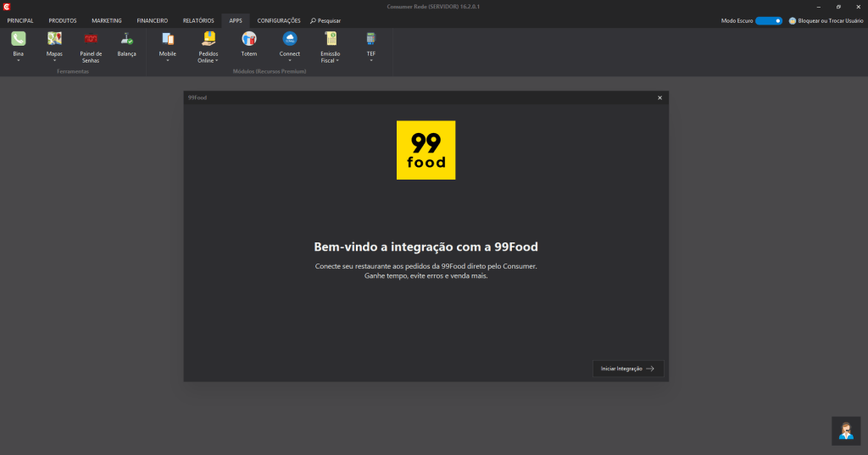Screen dimensions: 868x455
Task: Open Emissão Fiscal module
Action: [x=330, y=47]
